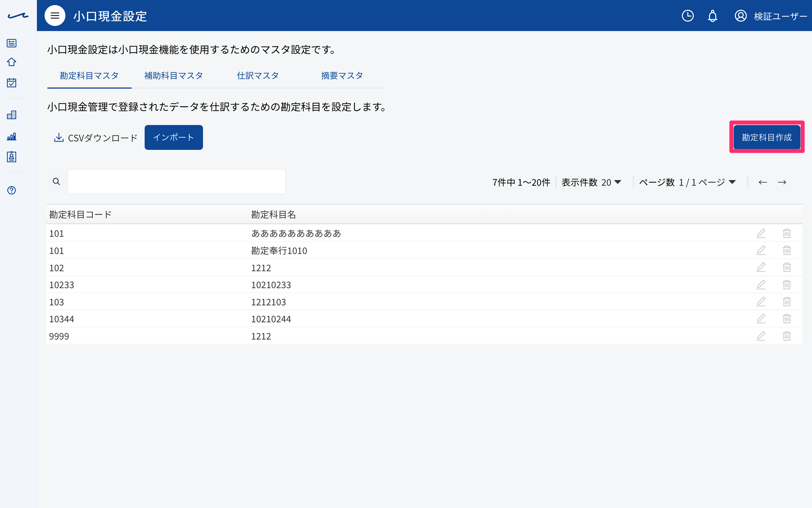812x508 pixels.
Task: Click the 勘定科目名 column header
Action: (273, 214)
